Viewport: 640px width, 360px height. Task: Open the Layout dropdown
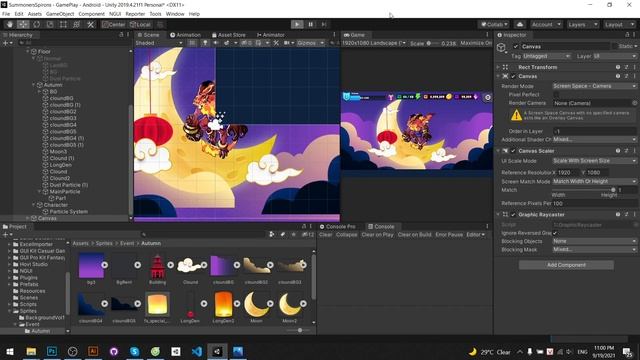click(x=619, y=24)
